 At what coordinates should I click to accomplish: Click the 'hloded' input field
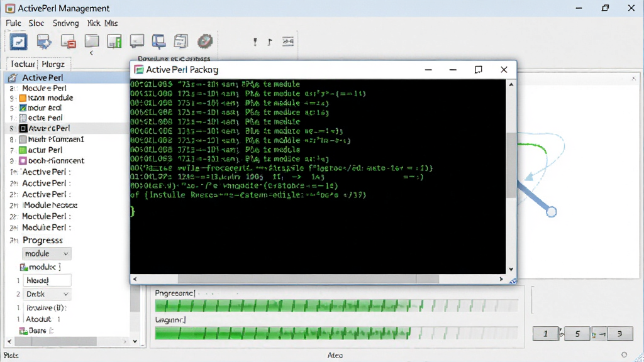47,280
